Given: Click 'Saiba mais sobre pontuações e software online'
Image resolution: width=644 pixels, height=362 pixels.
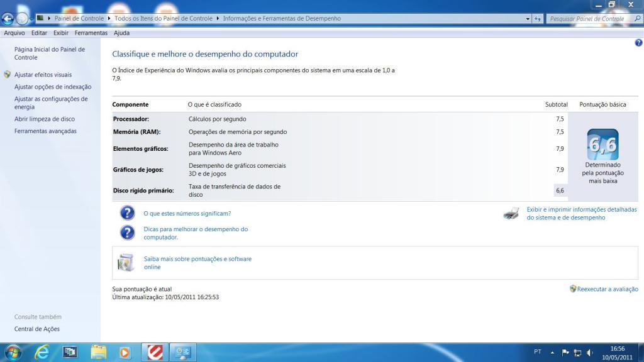Looking at the screenshot, I should [x=197, y=263].
